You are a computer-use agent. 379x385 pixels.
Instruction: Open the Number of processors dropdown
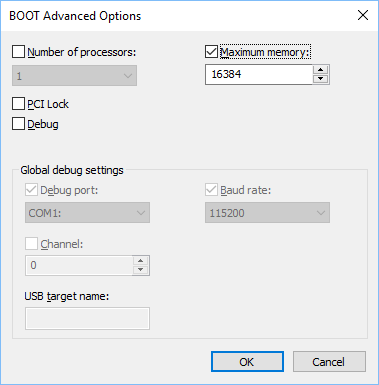click(74, 76)
